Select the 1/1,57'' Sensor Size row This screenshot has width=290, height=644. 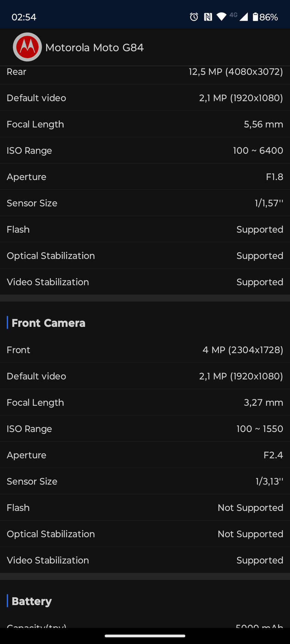[145, 203]
